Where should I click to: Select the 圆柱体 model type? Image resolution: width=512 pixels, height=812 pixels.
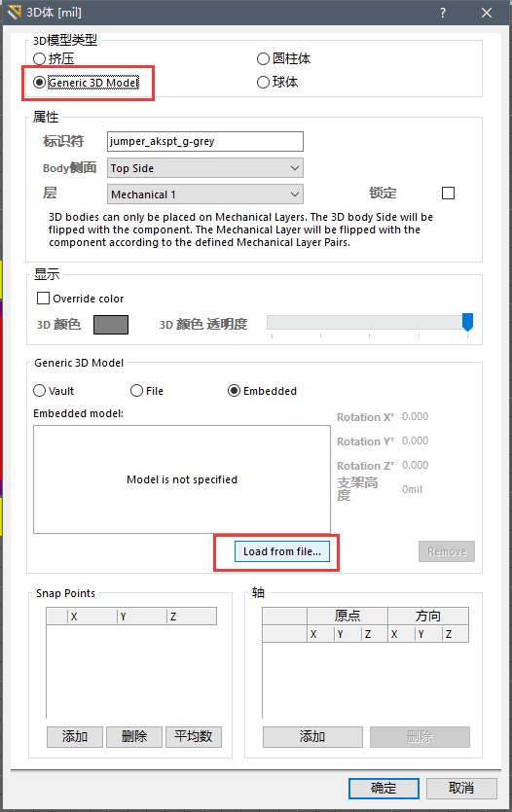(283, 59)
